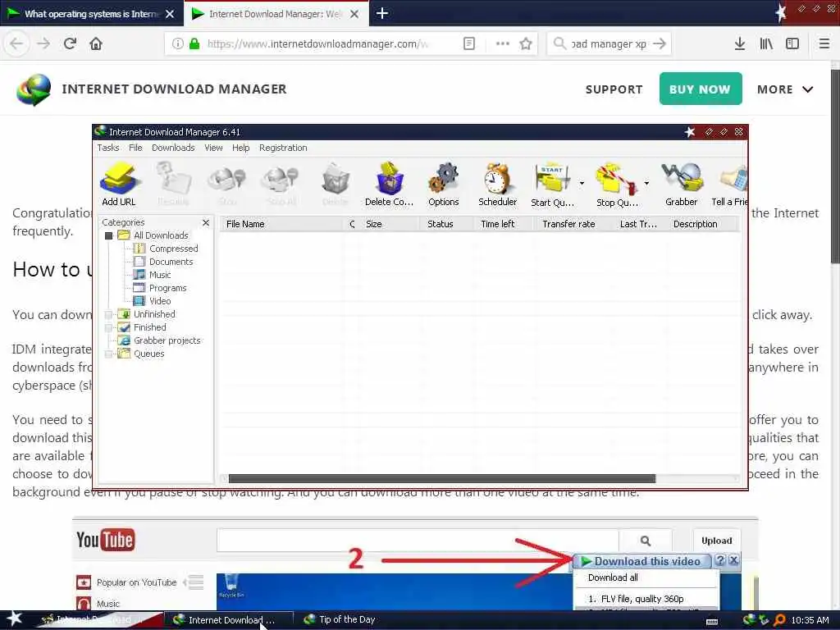Toggle Firefox reader view icon
This screenshot has height=630, width=840.
(x=468, y=43)
